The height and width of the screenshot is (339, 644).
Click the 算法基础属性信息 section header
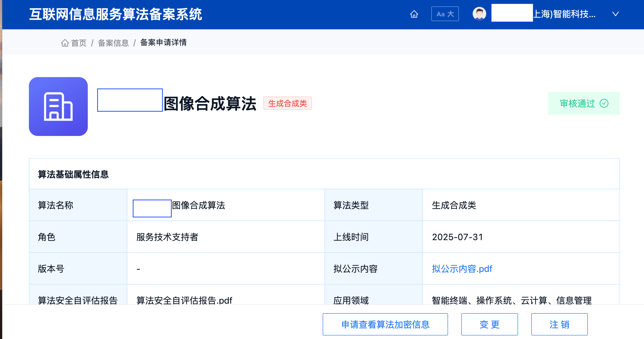coord(73,174)
